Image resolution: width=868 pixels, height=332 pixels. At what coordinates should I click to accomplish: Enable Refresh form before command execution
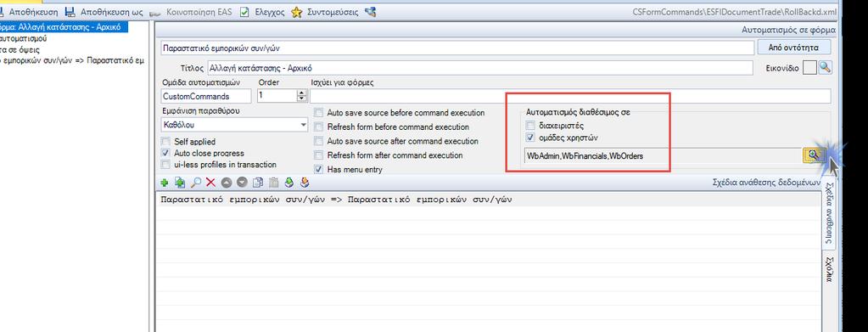coord(318,127)
